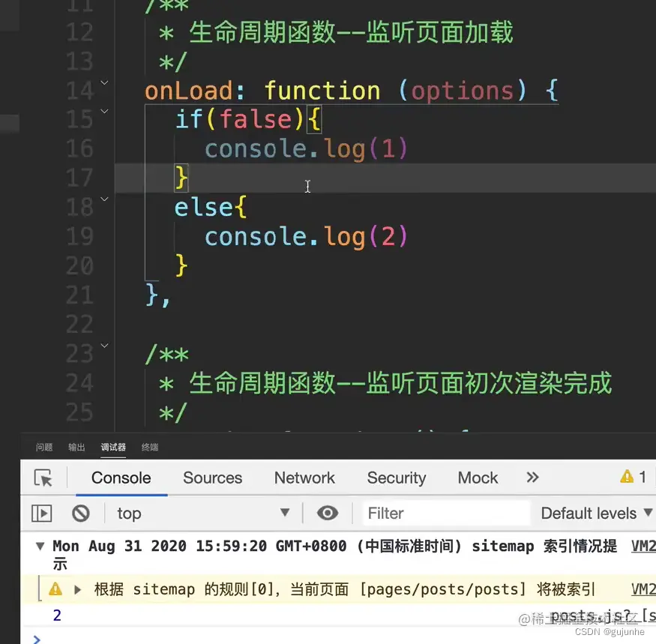This screenshot has width=656, height=644.
Task: Clear the console with the ⊘ icon
Action: [82, 513]
